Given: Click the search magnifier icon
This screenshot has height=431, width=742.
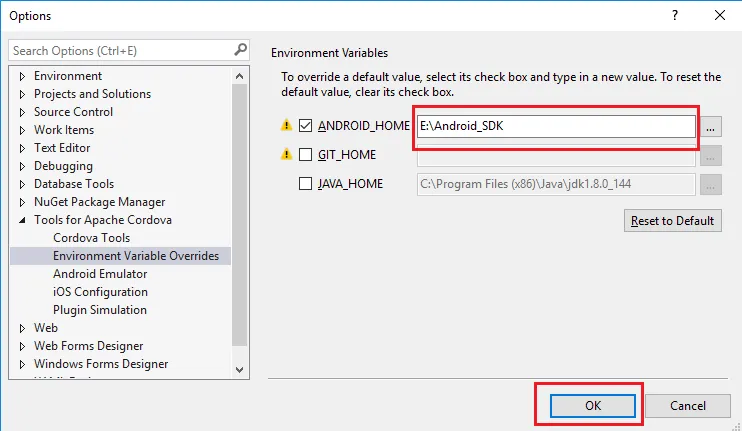Looking at the screenshot, I should pos(240,50).
